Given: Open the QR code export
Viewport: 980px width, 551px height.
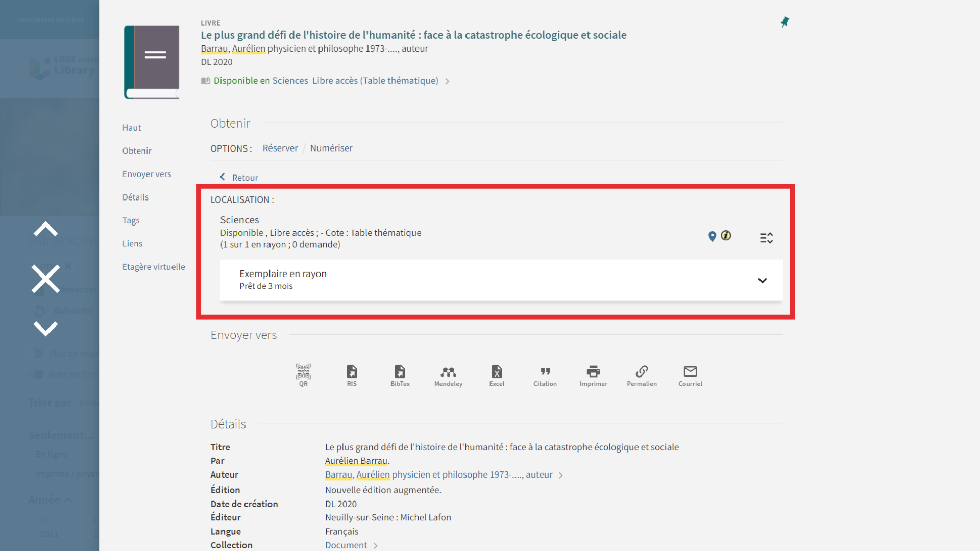Looking at the screenshot, I should (303, 375).
